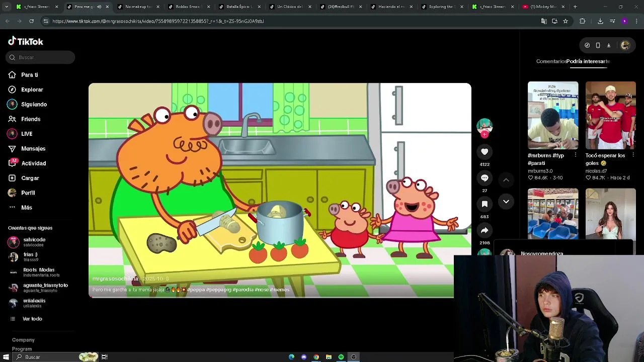Bookmark the video to favorites
The image size is (644, 362).
tap(485, 204)
